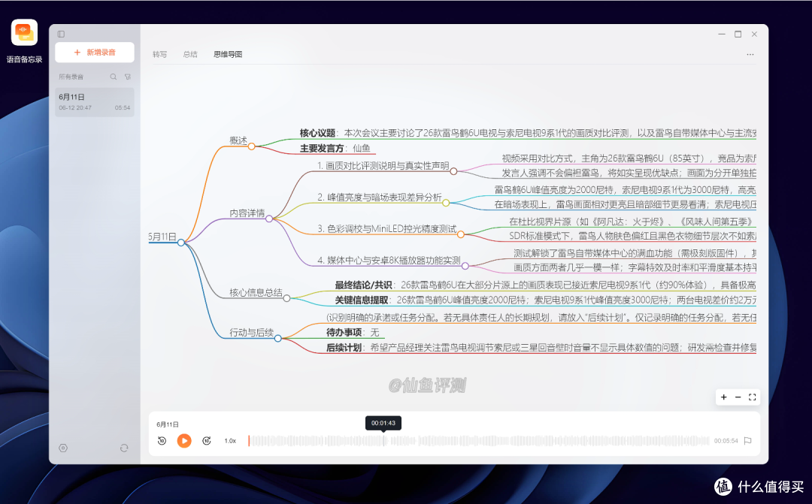Maximize the voice memo window
Image resolution: width=812 pixels, height=504 pixels.
tap(738, 34)
